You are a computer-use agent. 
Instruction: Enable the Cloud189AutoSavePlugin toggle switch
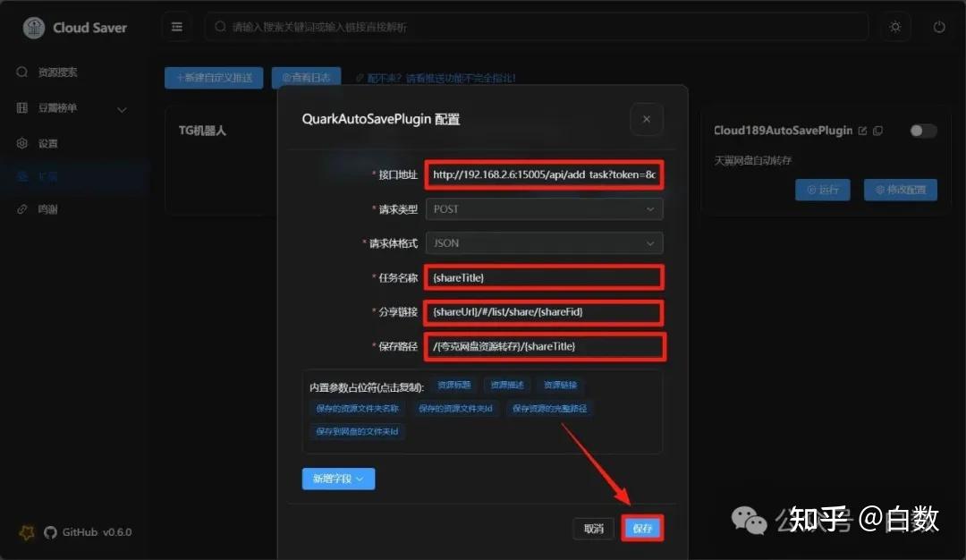click(x=922, y=130)
